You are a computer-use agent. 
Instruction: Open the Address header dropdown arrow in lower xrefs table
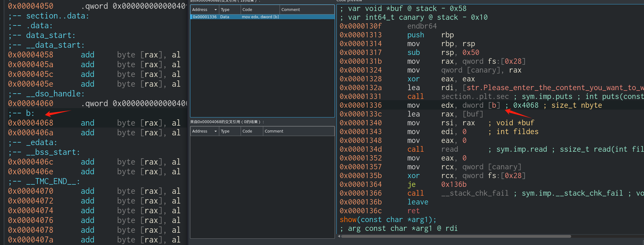click(216, 131)
